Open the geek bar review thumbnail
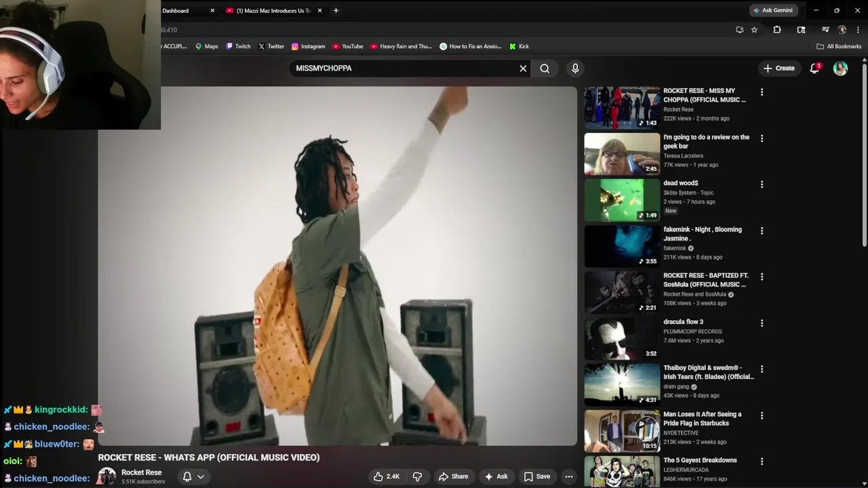 pyautogui.click(x=622, y=153)
